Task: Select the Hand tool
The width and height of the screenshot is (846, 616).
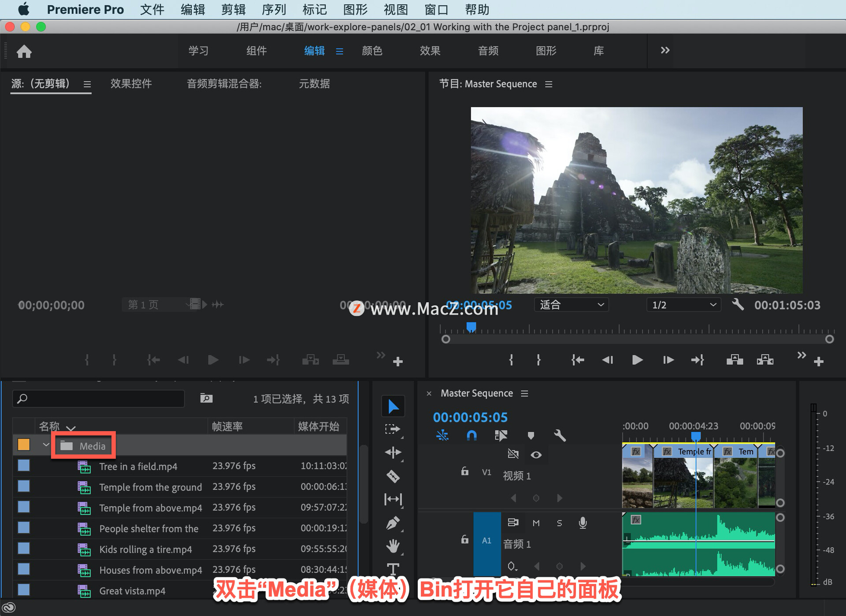Action: (393, 546)
